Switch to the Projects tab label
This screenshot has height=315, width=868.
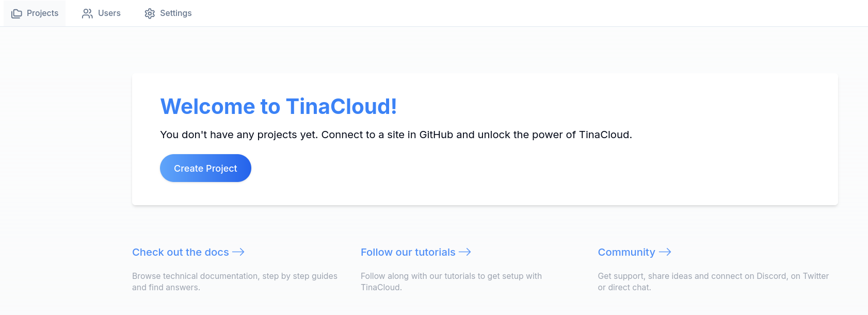point(42,13)
